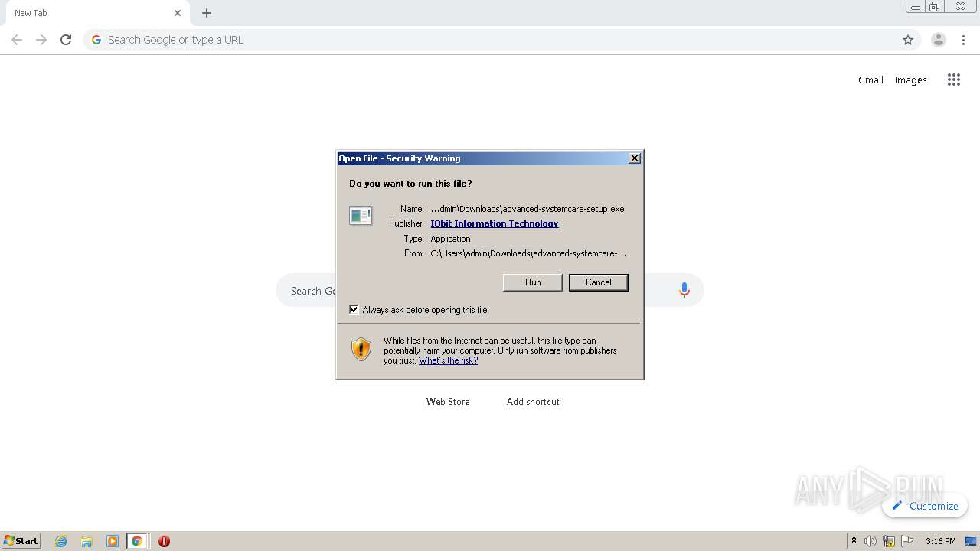
Task: Open the Action Center flag icon
Action: (x=907, y=541)
